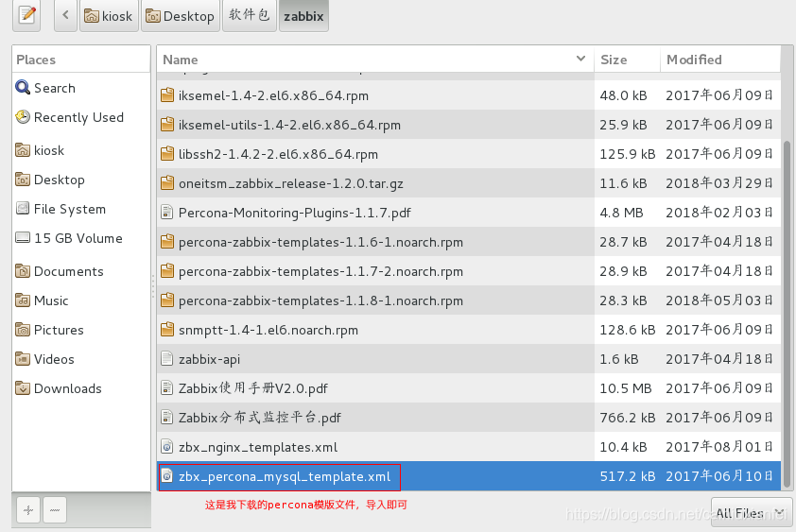Click file name percona-zabbix-templates-1.1.8-1.noarch.rpm
Image resolution: width=796 pixels, height=532 pixels.
point(320,300)
